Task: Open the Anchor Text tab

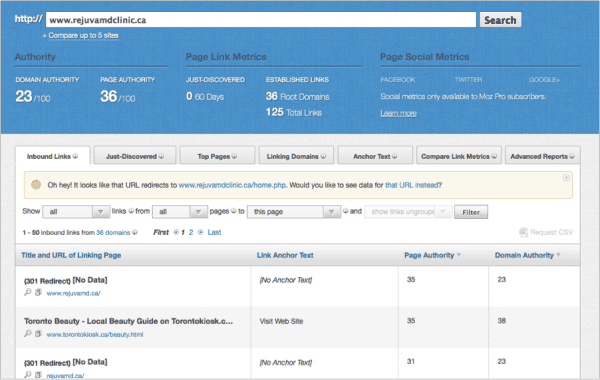Action: click(x=375, y=156)
